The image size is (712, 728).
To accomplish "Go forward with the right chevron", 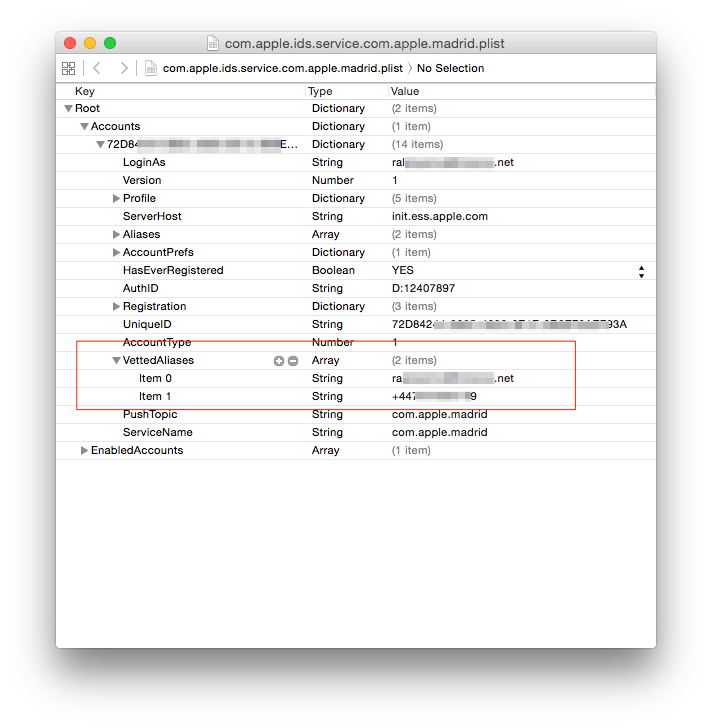I will tap(124, 68).
